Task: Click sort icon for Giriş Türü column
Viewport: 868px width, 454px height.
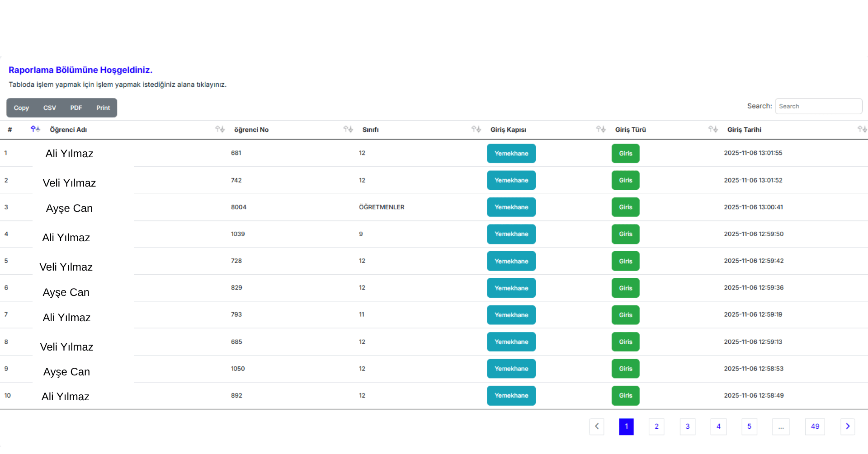Action: (713, 129)
